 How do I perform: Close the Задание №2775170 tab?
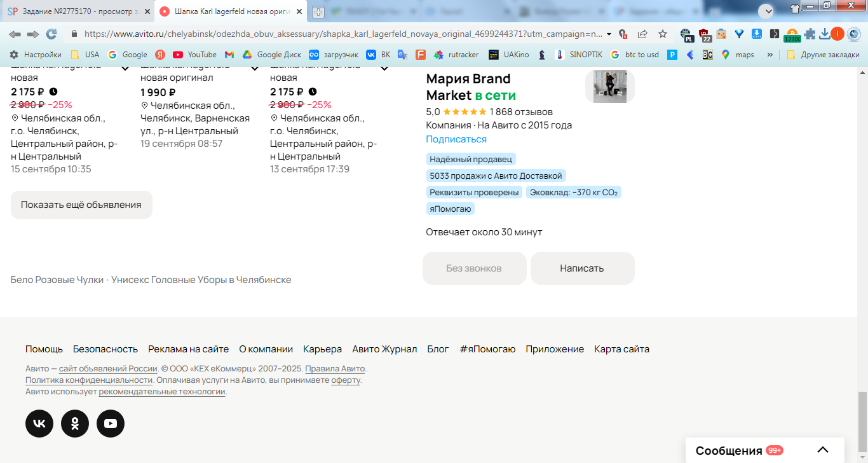tap(147, 11)
